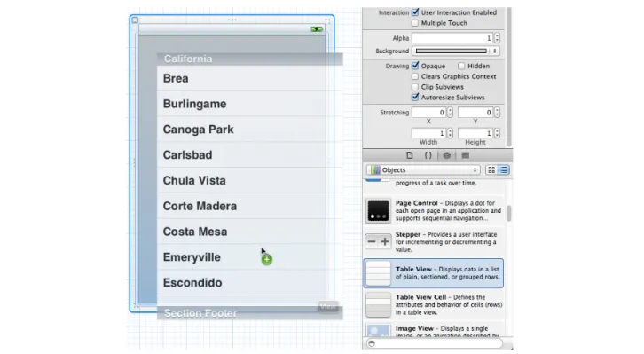644x354 pixels.
Task: Open the Media library tab
Action: pyautogui.click(x=465, y=155)
